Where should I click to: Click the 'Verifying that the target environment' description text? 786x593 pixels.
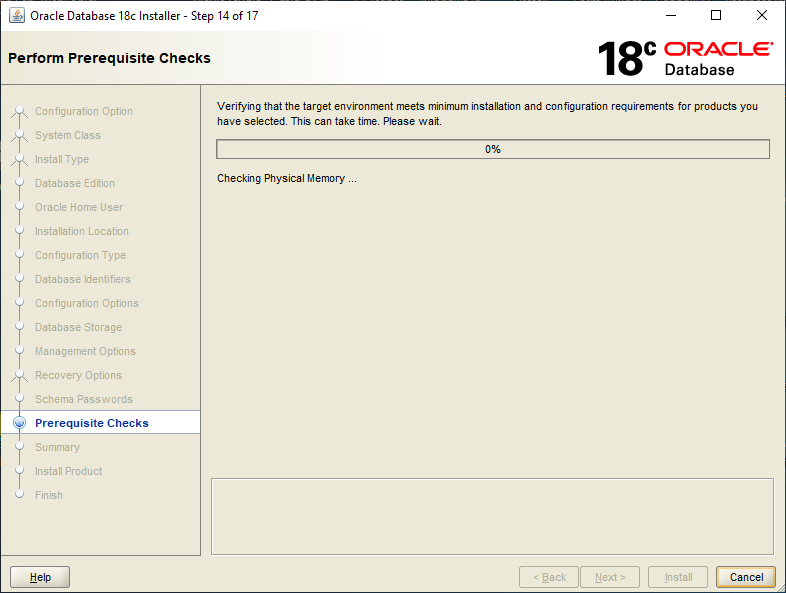(487, 114)
